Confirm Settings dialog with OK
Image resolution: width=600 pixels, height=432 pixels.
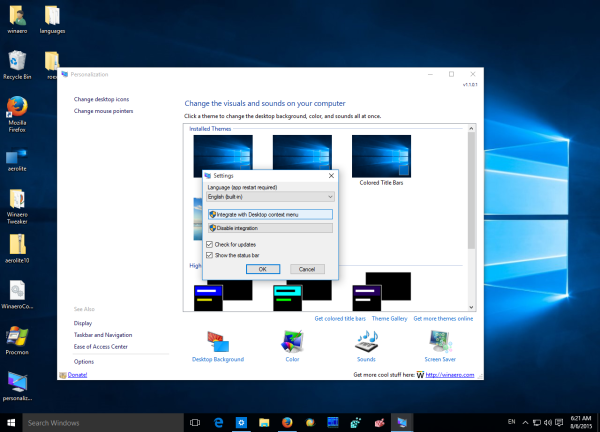coord(263,269)
